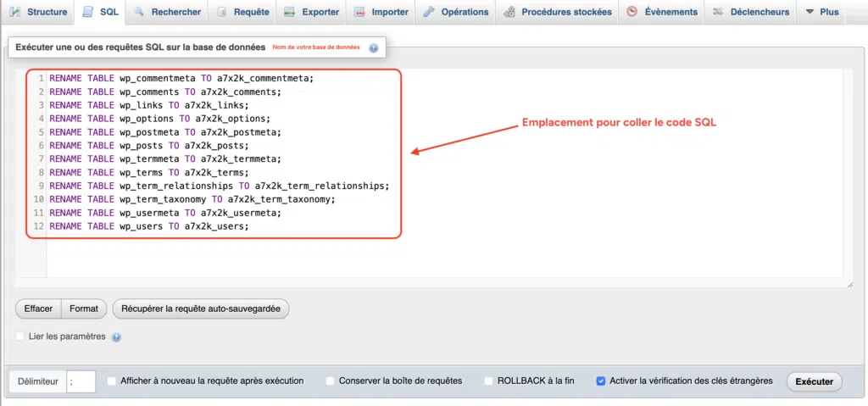Click the line renaming wp_term_relationships
Viewport: 868px width, 406px height.
tap(220, 186)
